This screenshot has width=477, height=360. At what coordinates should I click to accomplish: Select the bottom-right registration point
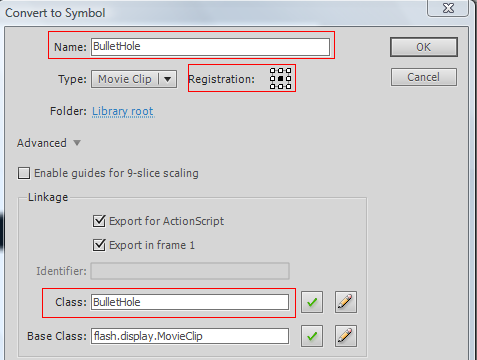click(x=289, y=87)
